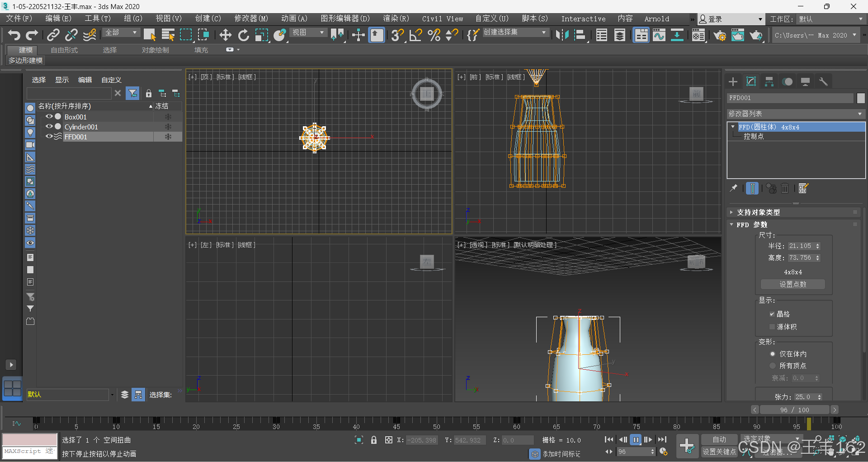Open the Display command panel tab
868x462 pixels.
[x=806, y=81]
